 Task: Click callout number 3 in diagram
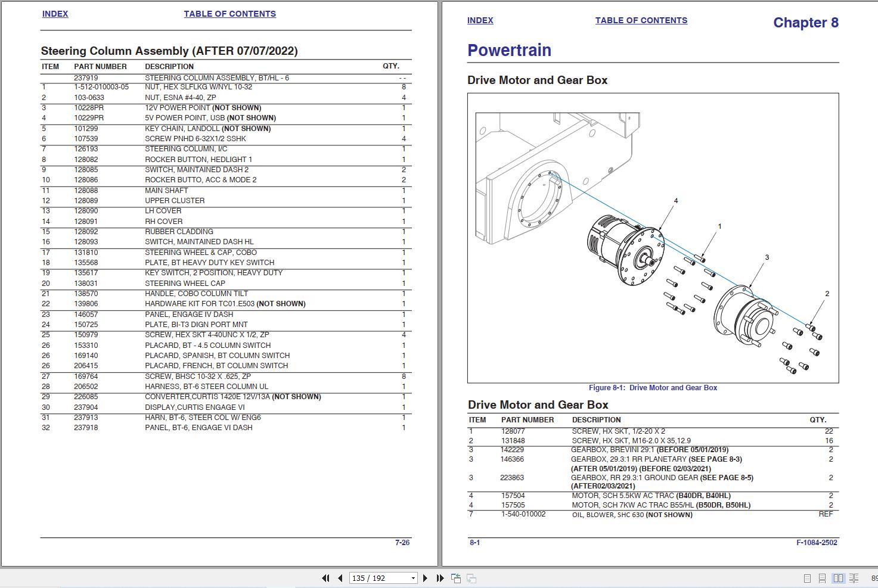coord(767,257)
